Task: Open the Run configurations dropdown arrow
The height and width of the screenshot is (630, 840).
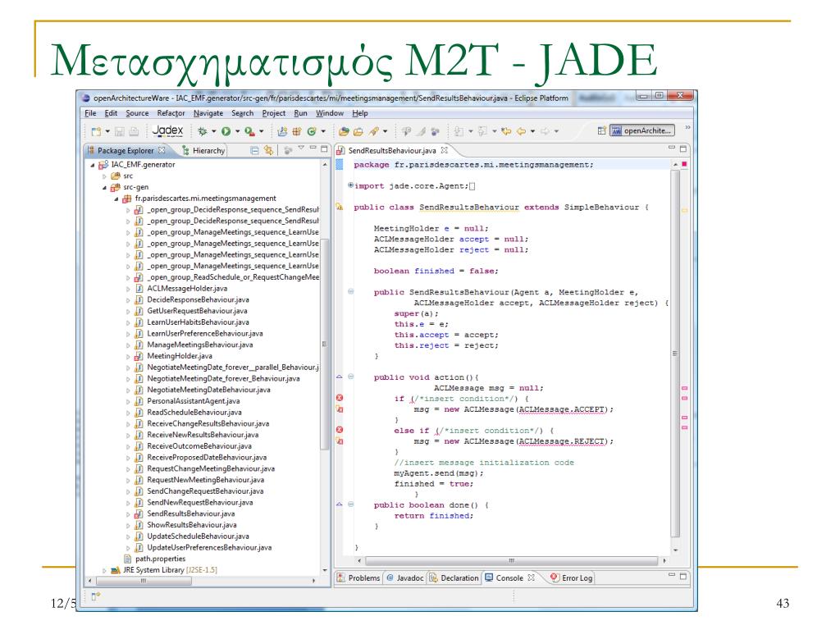Action: coord(237,131)
